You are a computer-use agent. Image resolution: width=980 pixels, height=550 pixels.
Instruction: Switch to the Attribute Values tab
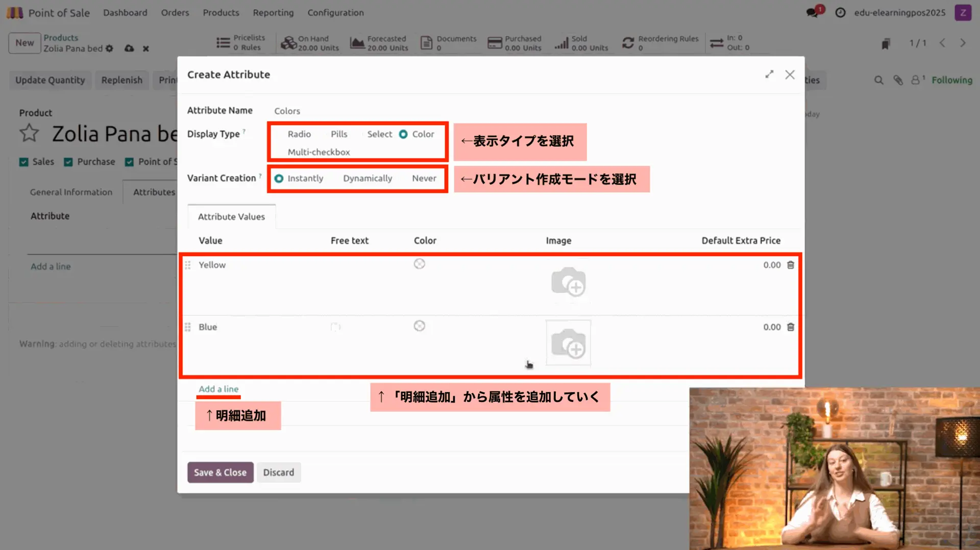pos(231,217)
